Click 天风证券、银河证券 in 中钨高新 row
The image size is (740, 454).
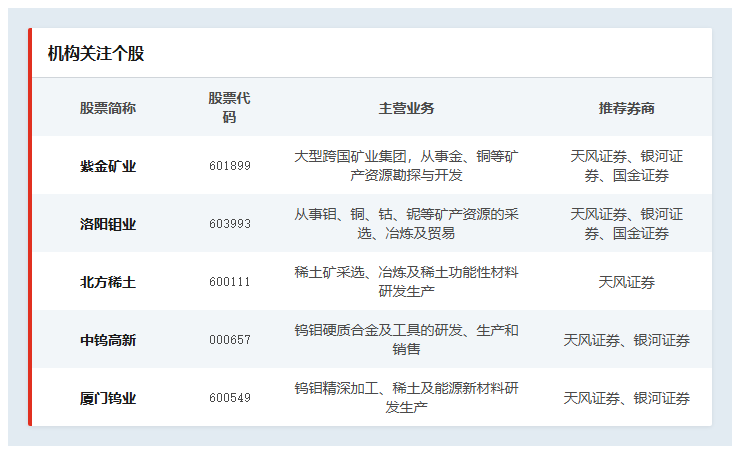626,340
